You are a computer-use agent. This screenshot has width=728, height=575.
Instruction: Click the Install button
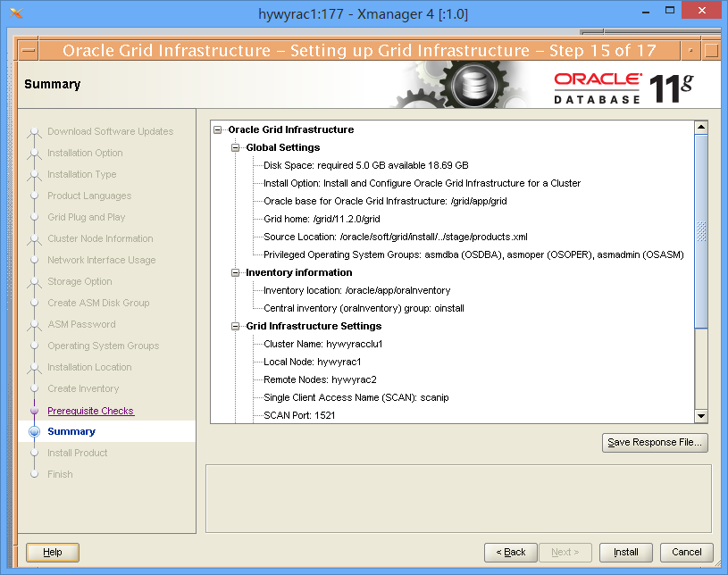(x=626, y=553)
